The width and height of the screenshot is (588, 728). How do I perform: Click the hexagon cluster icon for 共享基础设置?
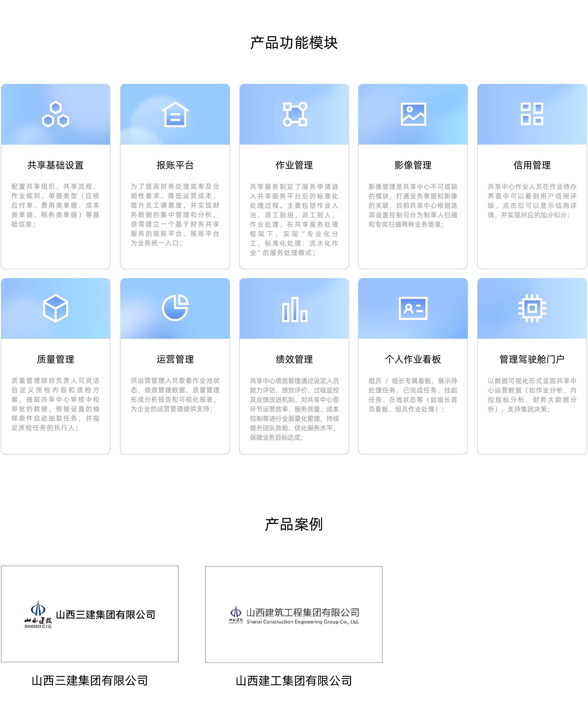coord(56,114)
